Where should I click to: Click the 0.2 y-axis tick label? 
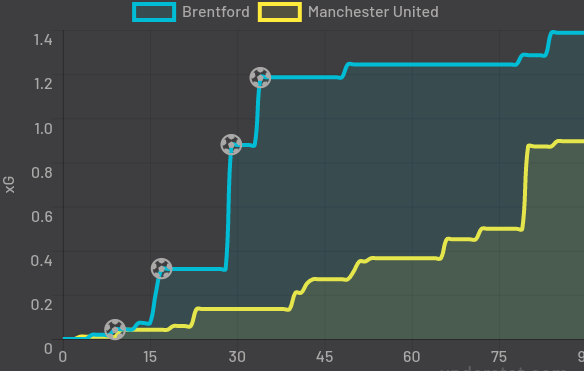click(x=42, y=305)
